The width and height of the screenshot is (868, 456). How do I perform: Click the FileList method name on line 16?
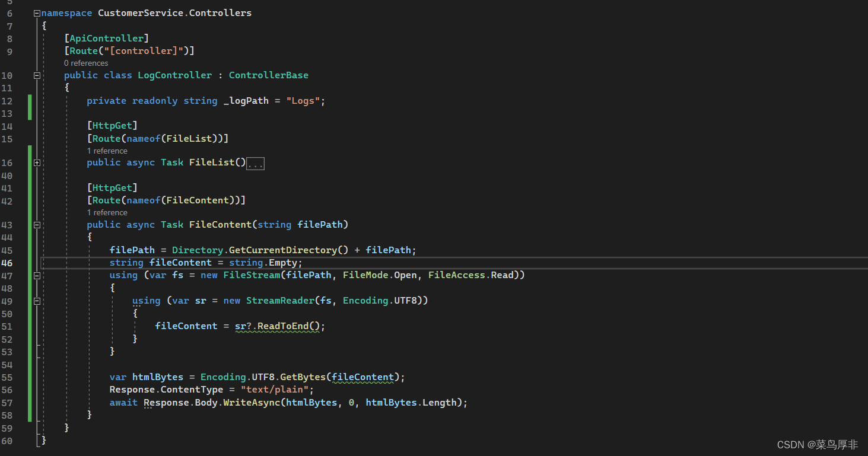(x=212, y=162)
